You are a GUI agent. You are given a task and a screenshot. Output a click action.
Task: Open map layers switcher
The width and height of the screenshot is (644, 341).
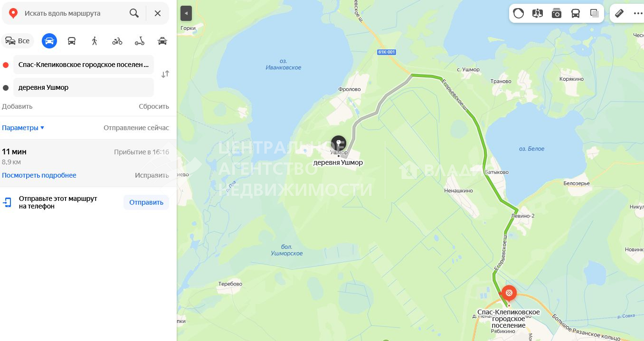[x=595, y=13]
